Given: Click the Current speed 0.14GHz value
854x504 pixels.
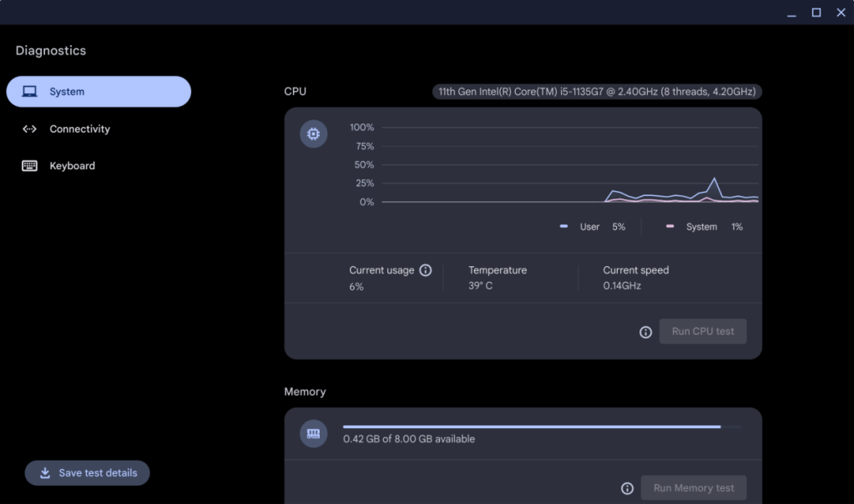Looking at the screenshot, I should (x=622, y=285).
